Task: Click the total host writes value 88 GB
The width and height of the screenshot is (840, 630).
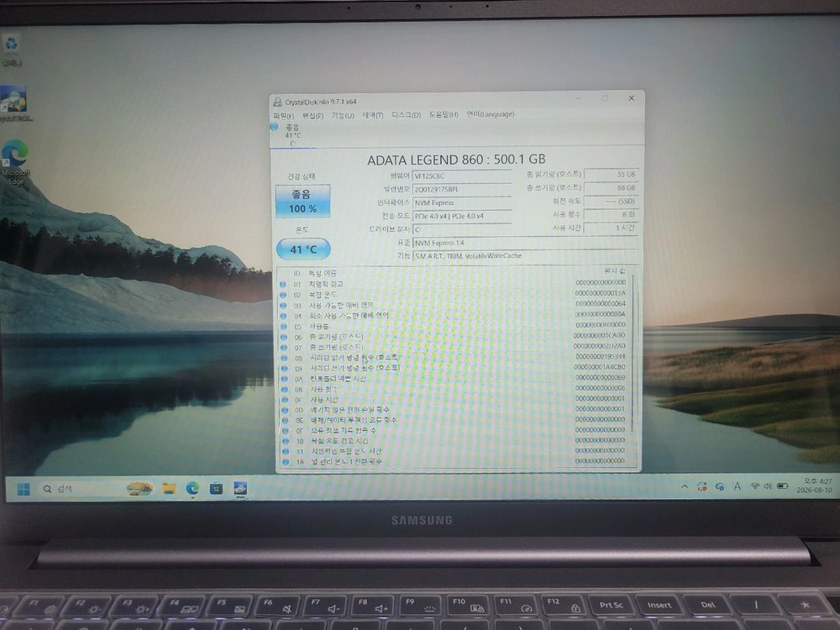Action: tap(611, 187)
